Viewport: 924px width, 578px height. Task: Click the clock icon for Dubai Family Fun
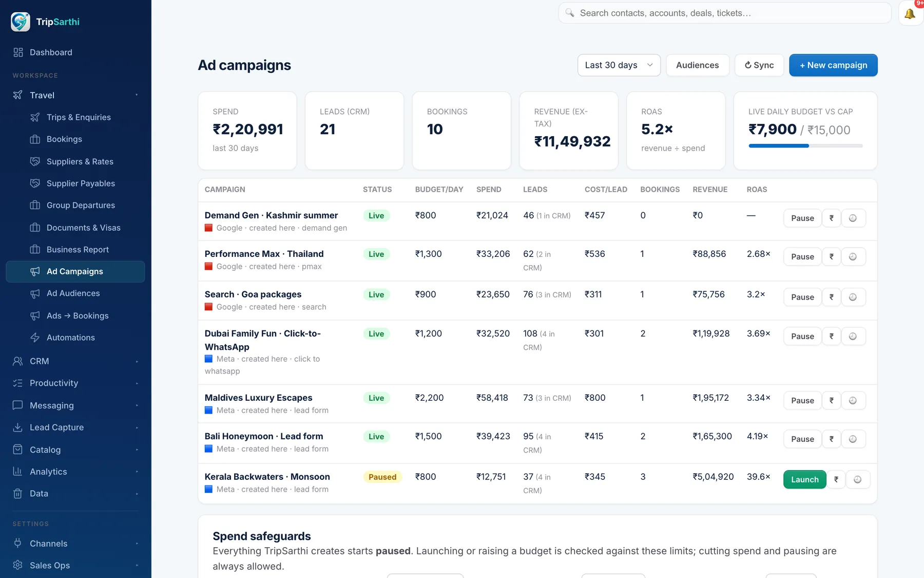(x=853, y=336)
